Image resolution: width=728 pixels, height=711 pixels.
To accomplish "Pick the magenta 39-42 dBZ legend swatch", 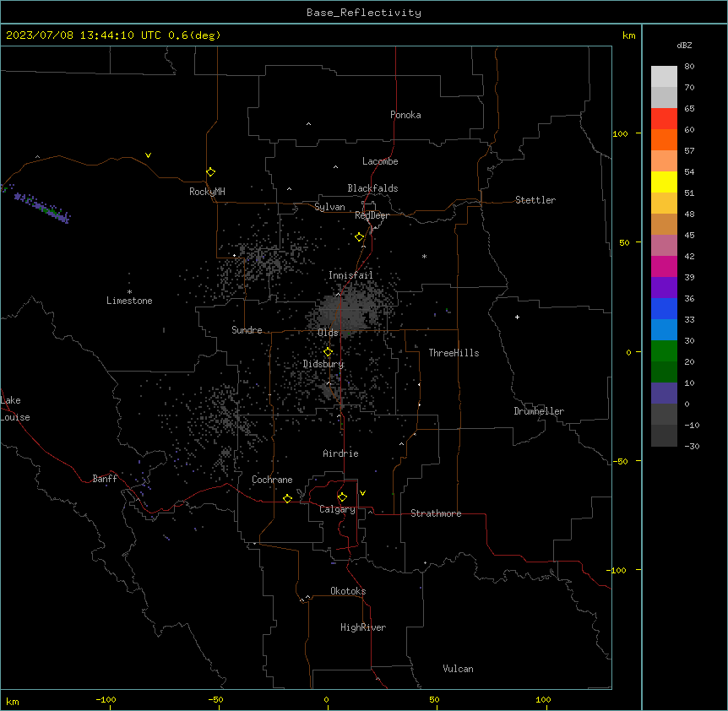I will (x=664, y=266).
